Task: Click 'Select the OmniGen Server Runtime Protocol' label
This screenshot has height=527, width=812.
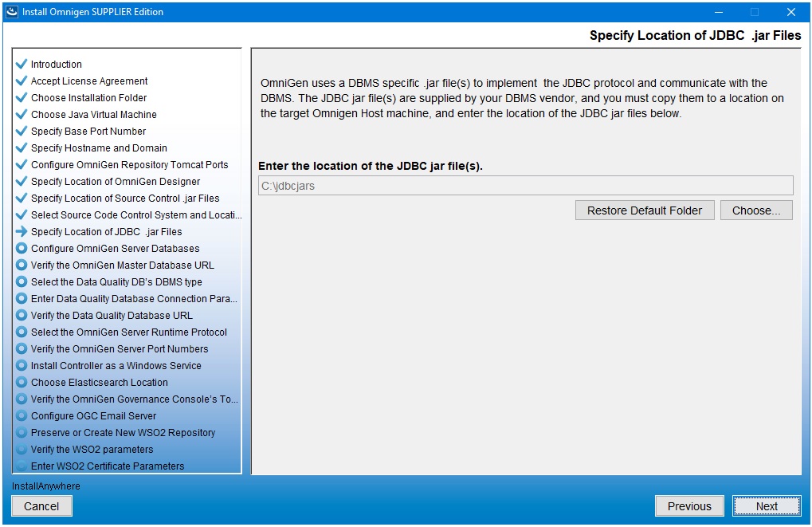Action: click(129, 332)
